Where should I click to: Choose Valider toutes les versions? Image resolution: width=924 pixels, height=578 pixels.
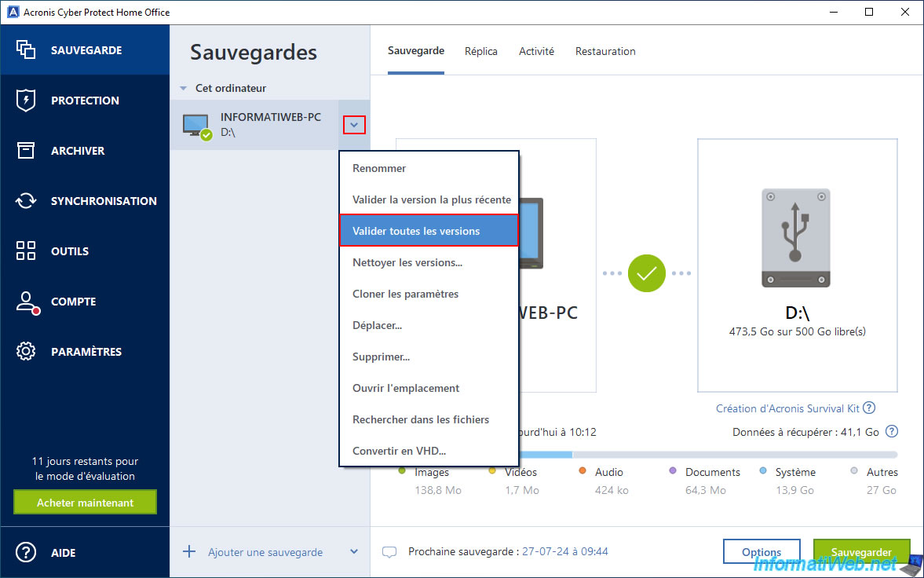pos(429,231)
